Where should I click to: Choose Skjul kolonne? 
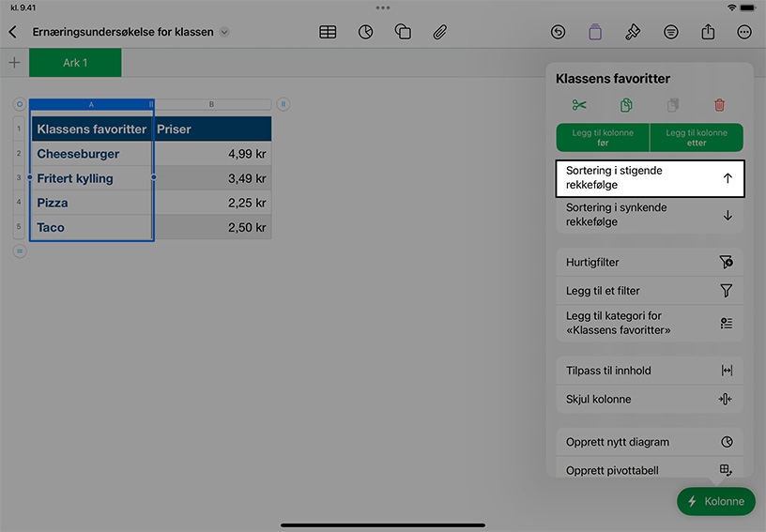click(650, 400)
